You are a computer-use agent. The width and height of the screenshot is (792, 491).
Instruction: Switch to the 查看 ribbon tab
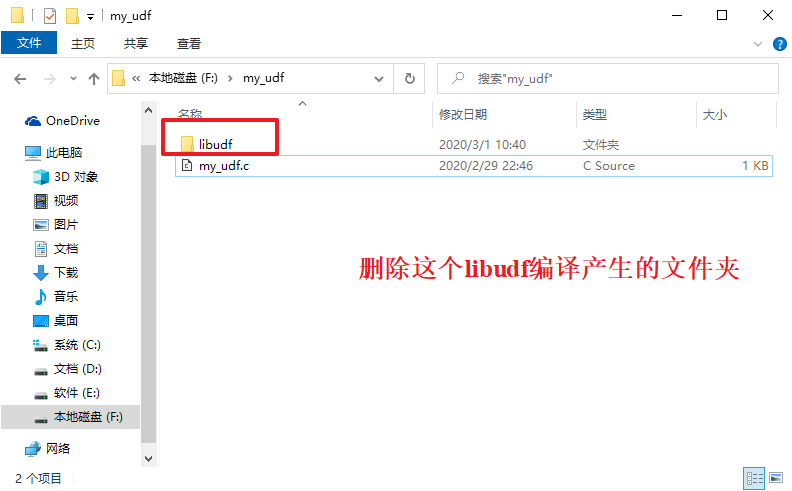(189, 43)
